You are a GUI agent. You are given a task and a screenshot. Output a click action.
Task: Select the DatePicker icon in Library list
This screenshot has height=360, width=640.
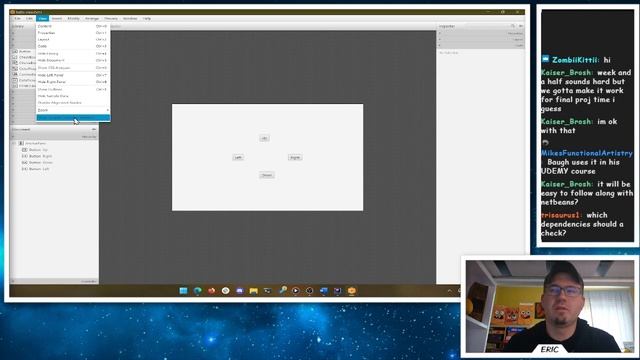click(15, 80)
